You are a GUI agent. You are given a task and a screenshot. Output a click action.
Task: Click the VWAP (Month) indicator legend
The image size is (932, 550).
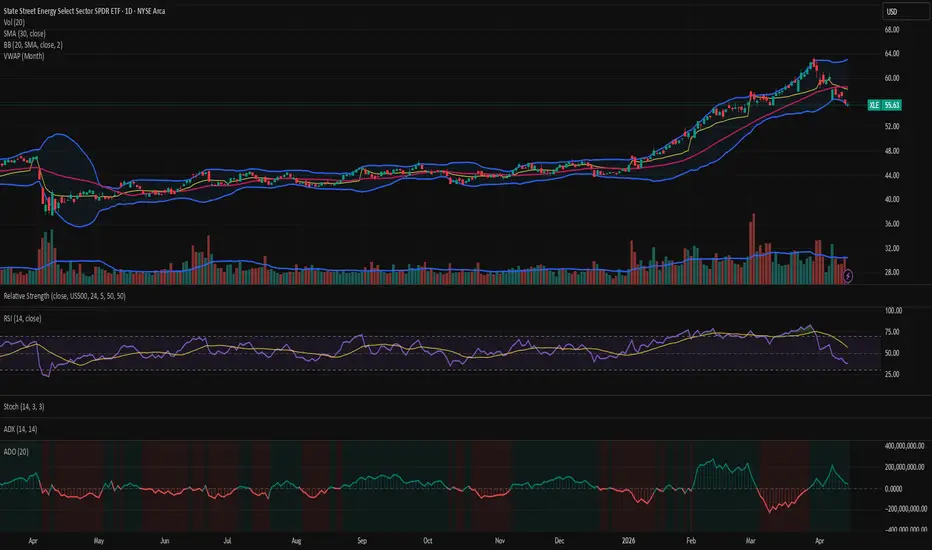pos(24,56)
